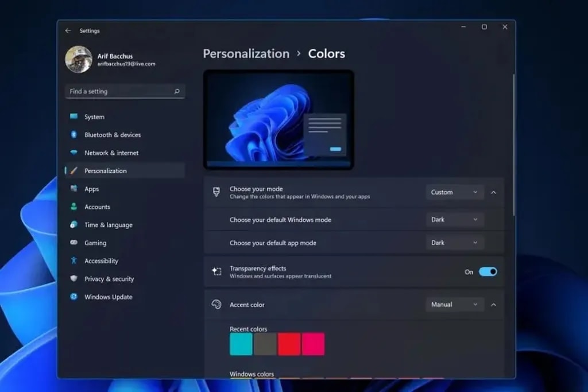This screenshot has width=588, height=392.
Task: Click the Personalization breadcrumb link
Action: 246,54
